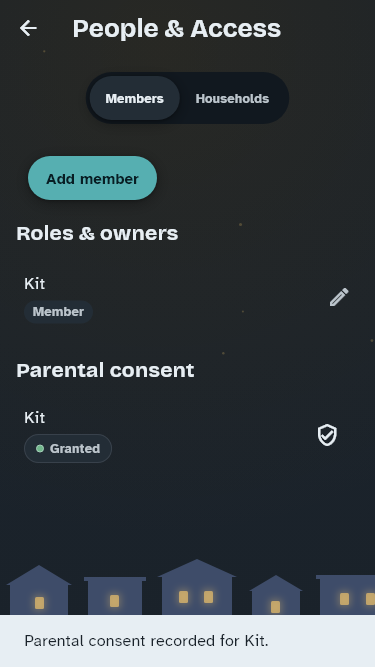Switch to the Members tab
The height and width of the screenshot is (667, 375).
(x=134, y=98)
